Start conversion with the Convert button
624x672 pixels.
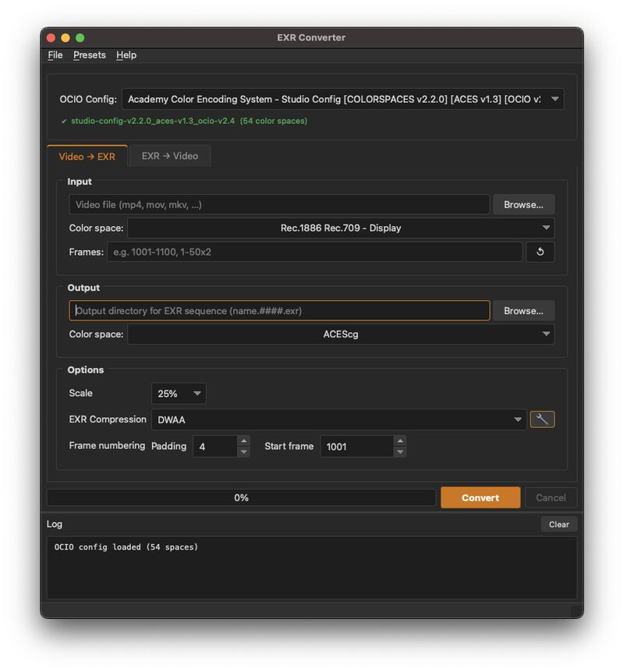click(x=480, y=497)
